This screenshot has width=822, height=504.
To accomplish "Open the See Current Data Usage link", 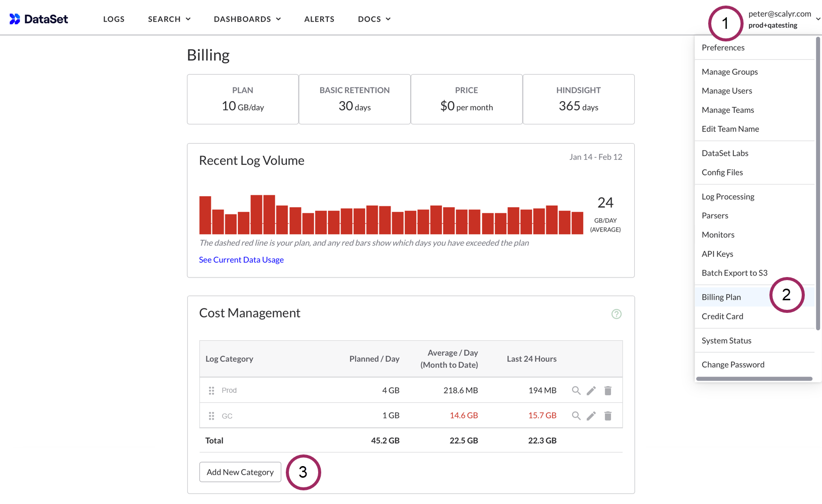I will [x=241, y=260].
